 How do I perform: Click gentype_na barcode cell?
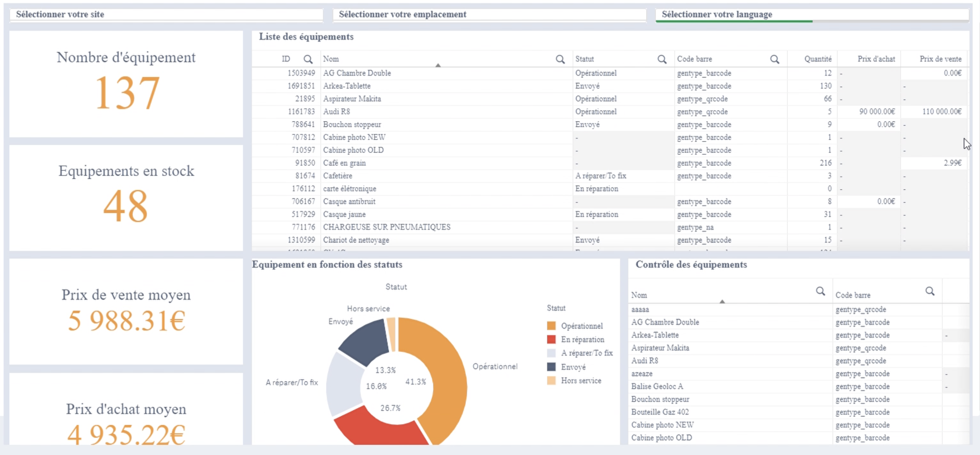pos(730,227)
